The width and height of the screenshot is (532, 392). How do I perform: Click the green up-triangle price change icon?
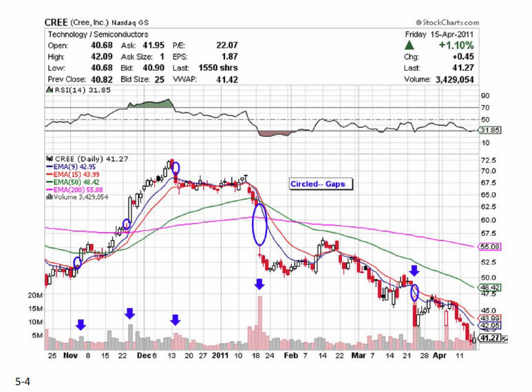pos(409,45)
